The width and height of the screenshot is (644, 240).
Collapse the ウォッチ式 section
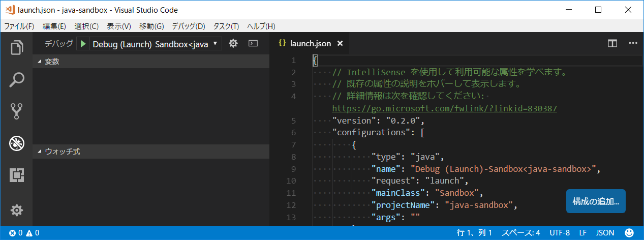click(151, 152)
